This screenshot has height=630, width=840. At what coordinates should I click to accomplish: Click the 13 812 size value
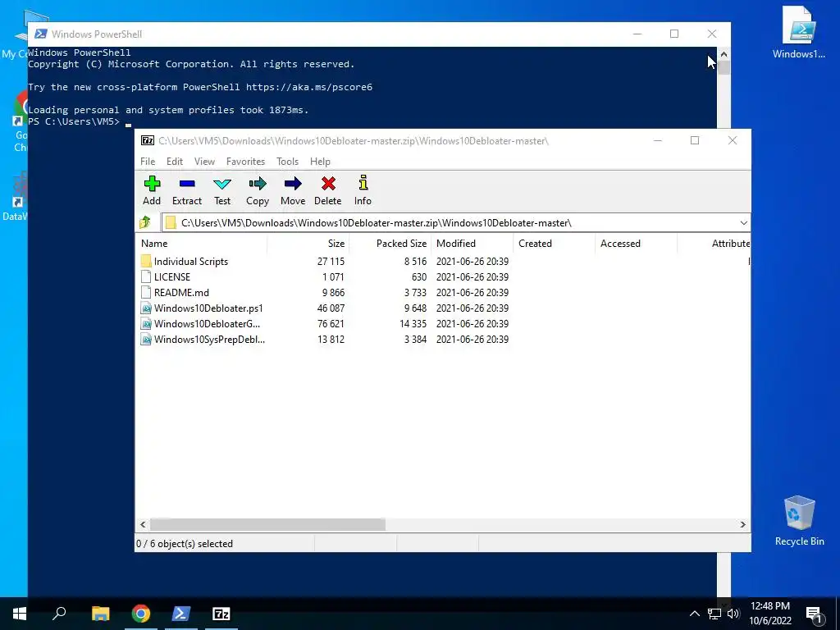pos(331,339)
